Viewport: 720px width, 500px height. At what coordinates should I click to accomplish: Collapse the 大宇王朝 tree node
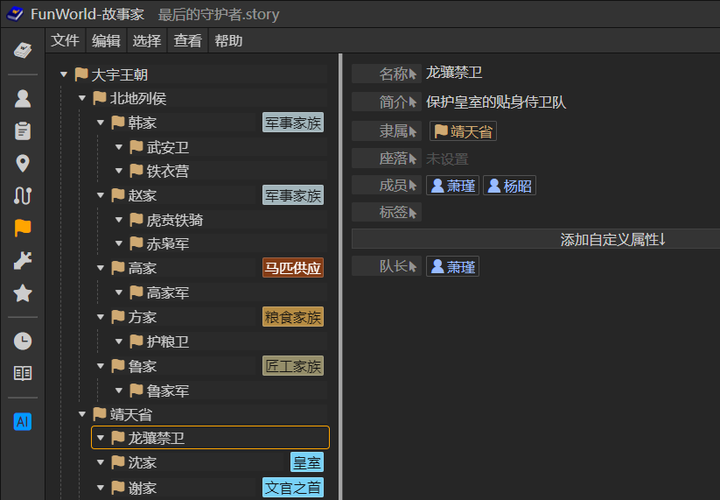coord(64,75)
